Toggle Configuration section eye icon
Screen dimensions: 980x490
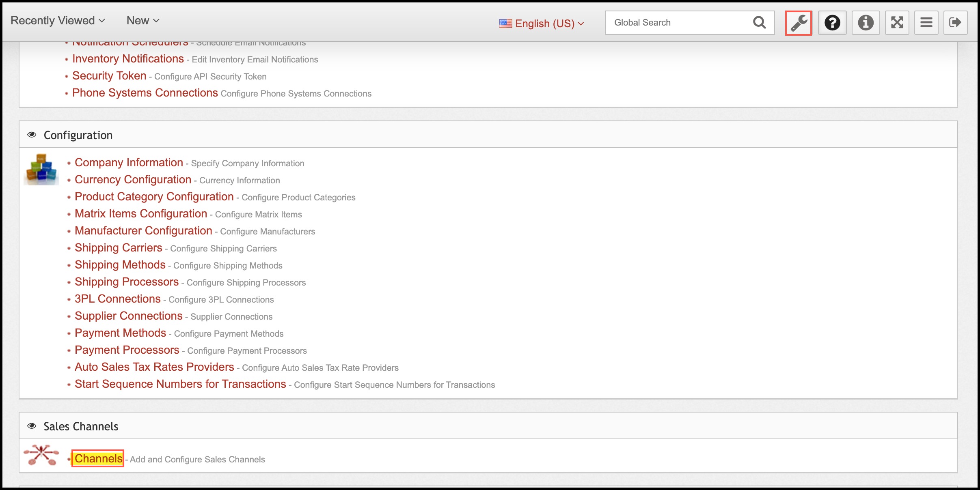point(32,135)
